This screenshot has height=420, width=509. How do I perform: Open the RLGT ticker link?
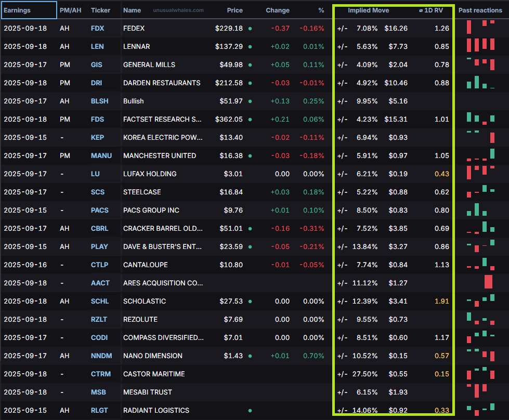coord(99,410)
